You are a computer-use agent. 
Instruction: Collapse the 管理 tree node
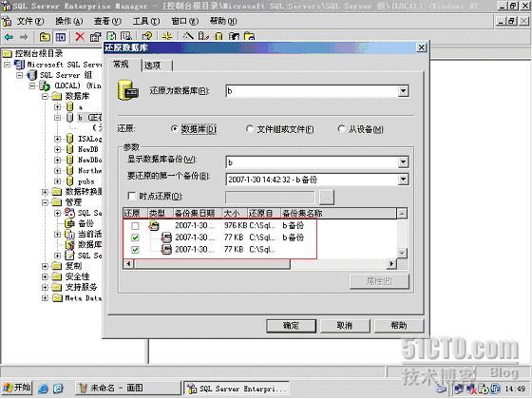(46, 202)
